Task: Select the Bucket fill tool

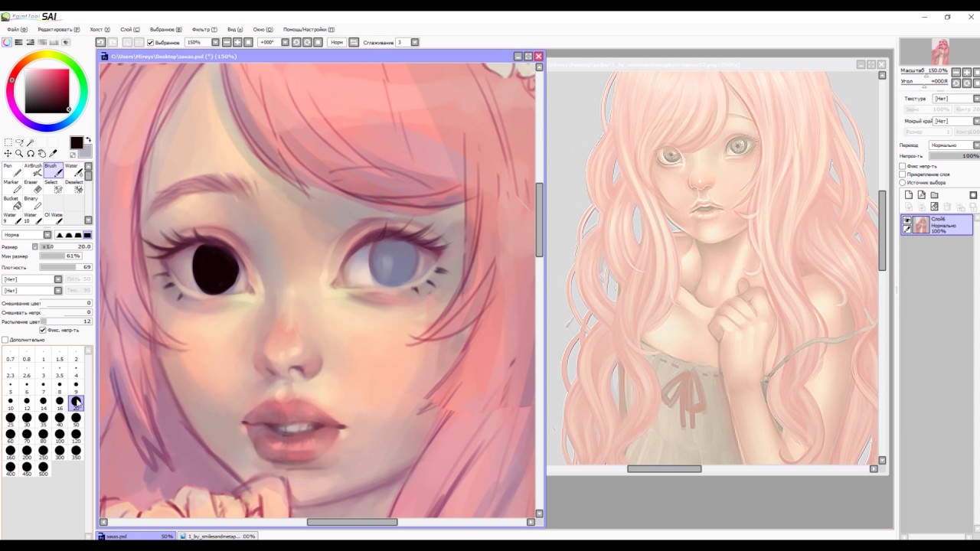Action: [11, 204]
